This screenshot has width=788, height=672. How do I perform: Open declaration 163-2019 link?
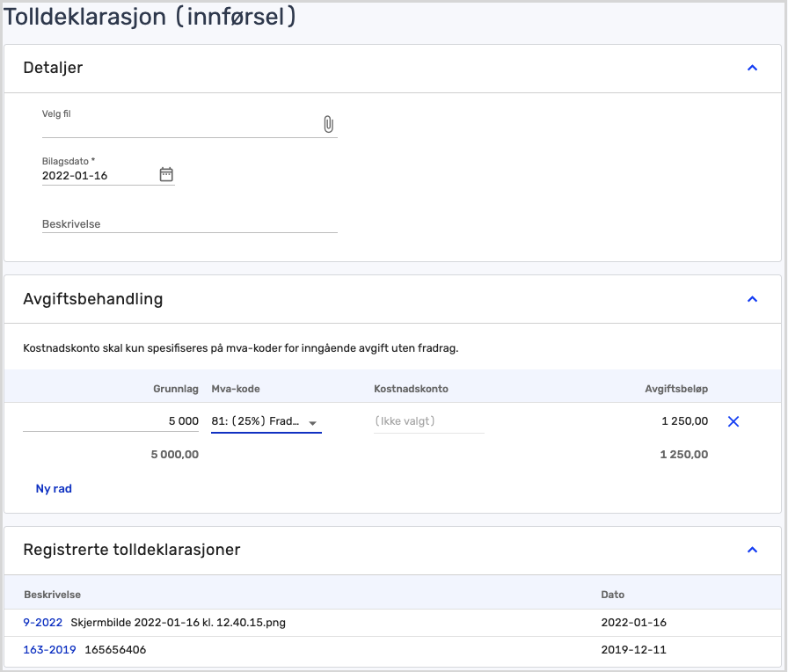pyautogui.click(x=49, y=649)
